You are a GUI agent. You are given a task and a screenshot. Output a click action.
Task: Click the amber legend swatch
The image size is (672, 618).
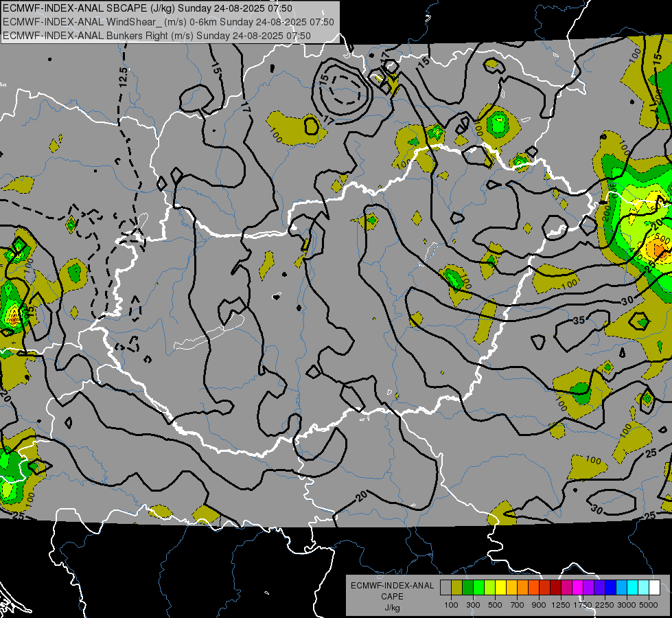[511, 588]
